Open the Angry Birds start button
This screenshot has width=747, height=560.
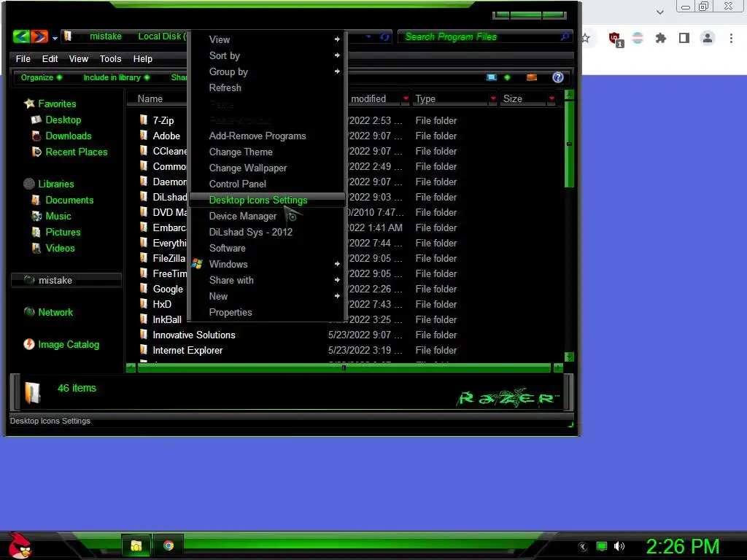[x=20, y=545]
